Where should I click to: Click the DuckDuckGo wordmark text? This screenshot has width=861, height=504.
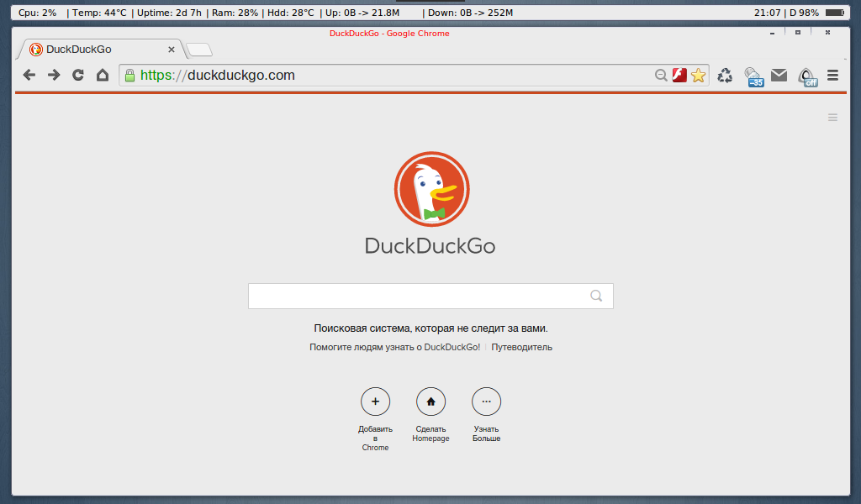pyautogui.click(x=430, y=245)
